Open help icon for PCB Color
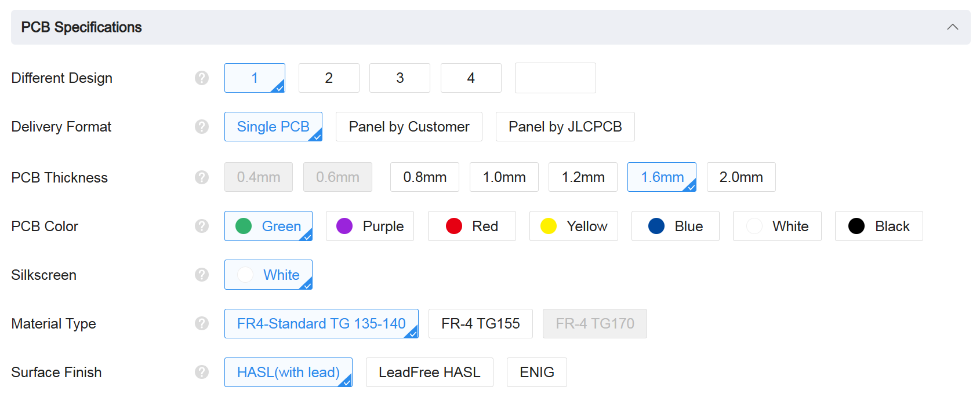This screenshot has width=980, height=394. coord(202,226)
